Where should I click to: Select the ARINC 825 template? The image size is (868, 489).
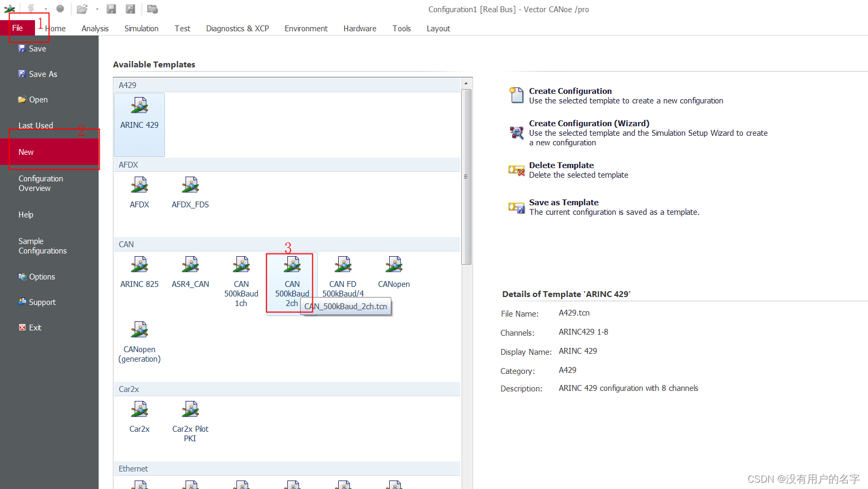coord(139,272)
